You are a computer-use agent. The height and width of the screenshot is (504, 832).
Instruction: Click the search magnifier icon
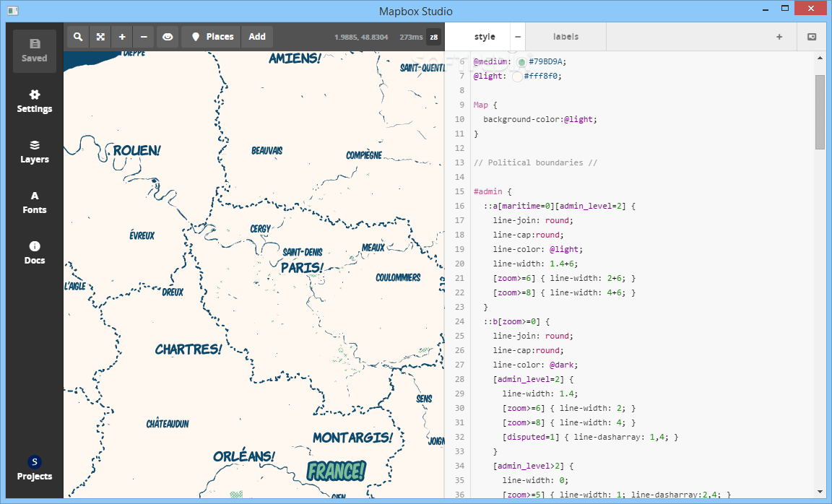(x=78, y=37)
